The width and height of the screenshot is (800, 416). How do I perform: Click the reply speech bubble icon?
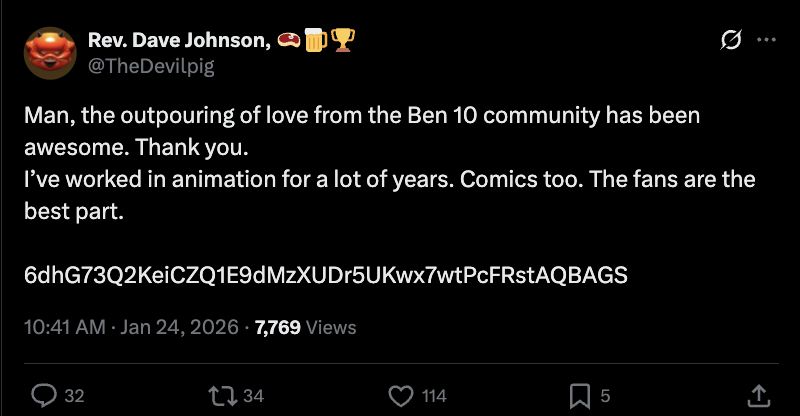(44, 396)
